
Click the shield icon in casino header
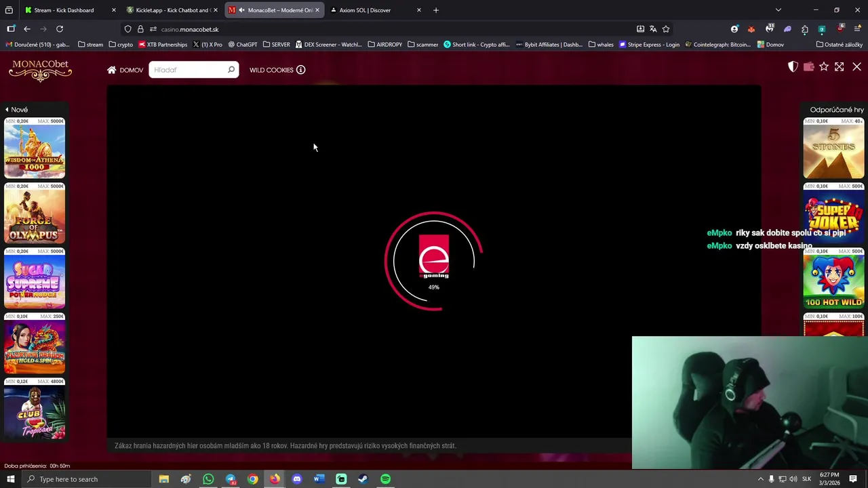pyautogui.click(x=793, y=66)
